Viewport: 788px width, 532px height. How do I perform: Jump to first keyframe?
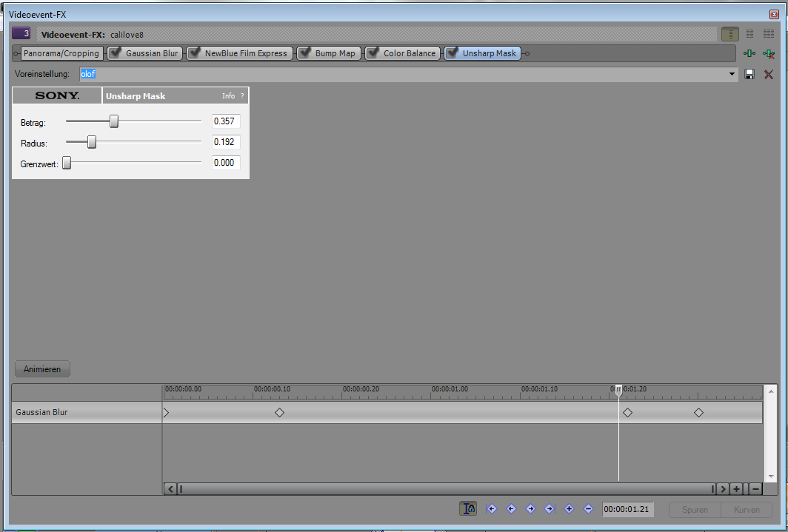(491, 508)
